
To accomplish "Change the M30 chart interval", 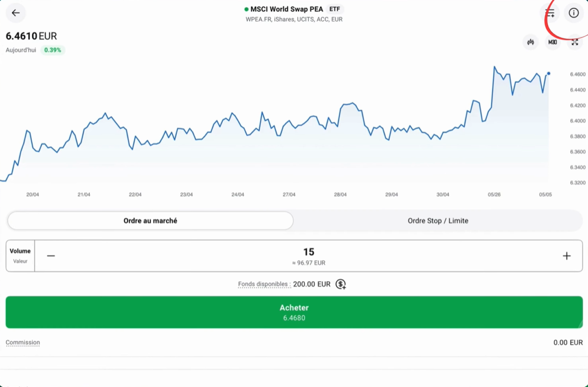I will click(552, 42).
